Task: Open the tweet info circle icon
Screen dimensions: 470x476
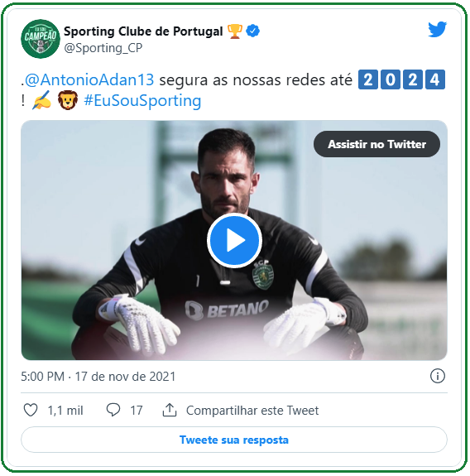Action: tap(437, 376)
